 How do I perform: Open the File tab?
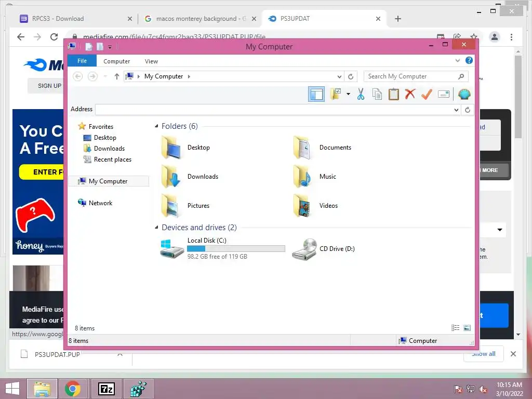82,61
